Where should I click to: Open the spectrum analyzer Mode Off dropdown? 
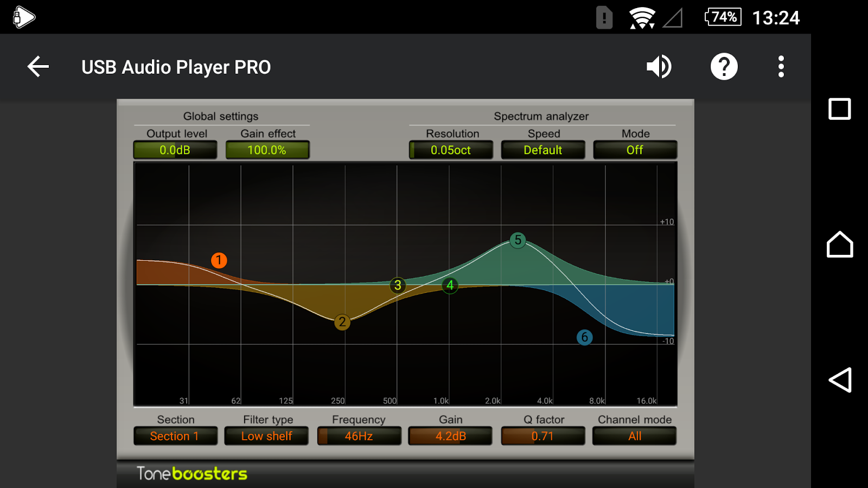pyautogui.click(x=635, y=150)
